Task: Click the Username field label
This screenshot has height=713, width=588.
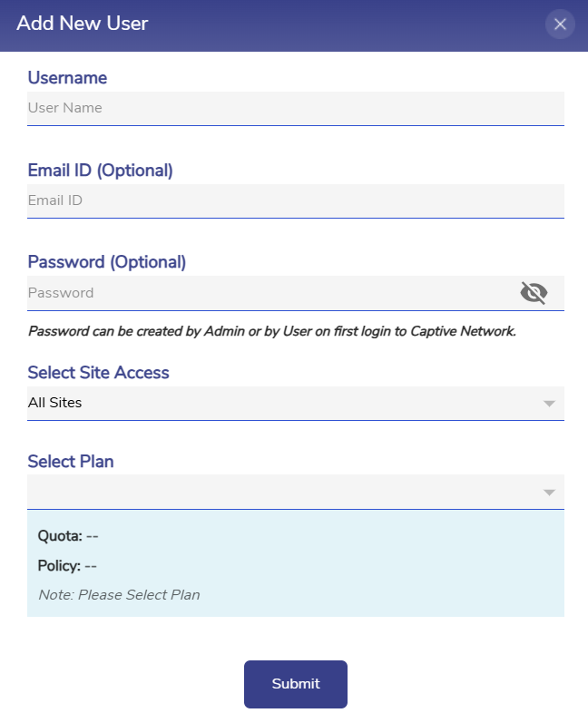Action: [67, 78]
